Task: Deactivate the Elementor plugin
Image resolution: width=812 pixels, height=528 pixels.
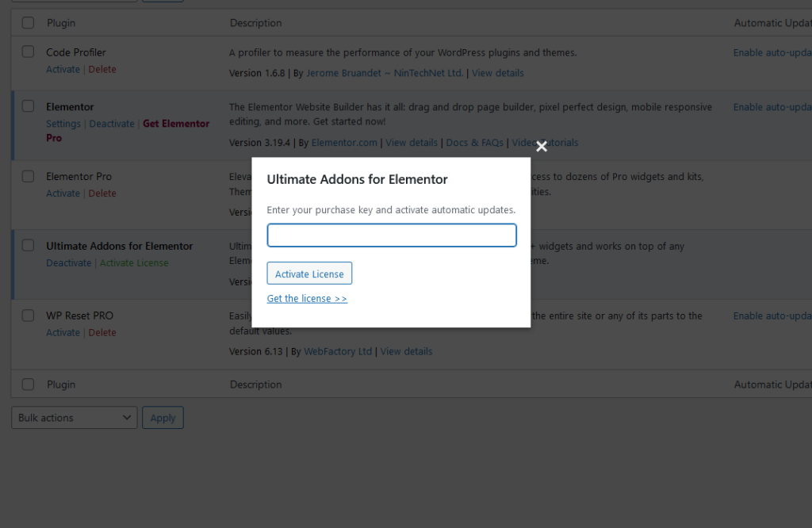Action: 111,124
